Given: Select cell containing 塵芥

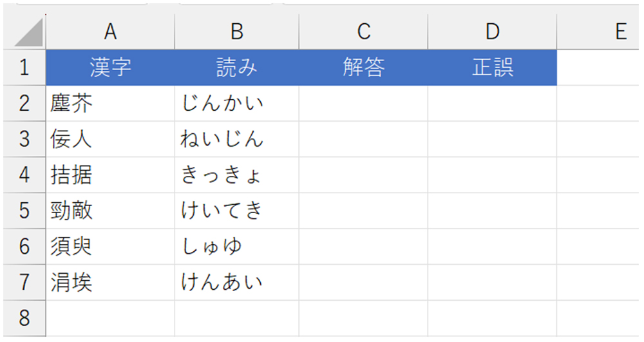Looking at the screenshot, I should (x=110, y=103).
